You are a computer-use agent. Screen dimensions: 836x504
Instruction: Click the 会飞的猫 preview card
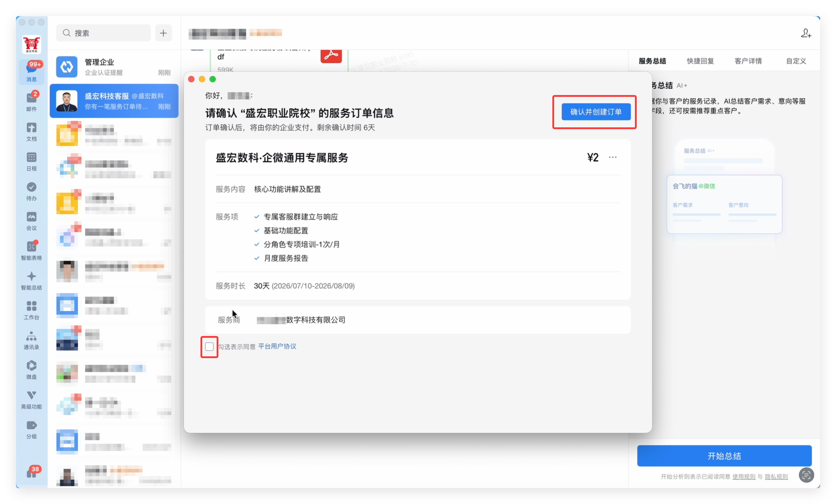pyautogui.click(x=724, y=204)
